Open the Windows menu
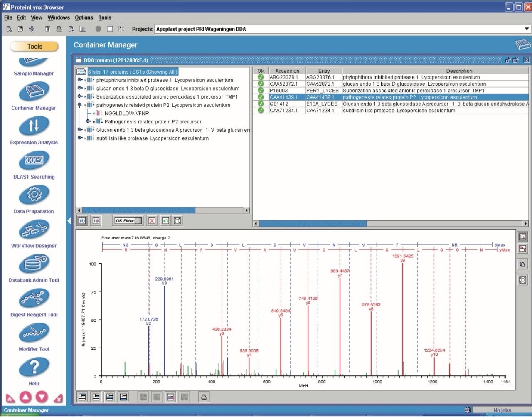 tap(59, 17)
